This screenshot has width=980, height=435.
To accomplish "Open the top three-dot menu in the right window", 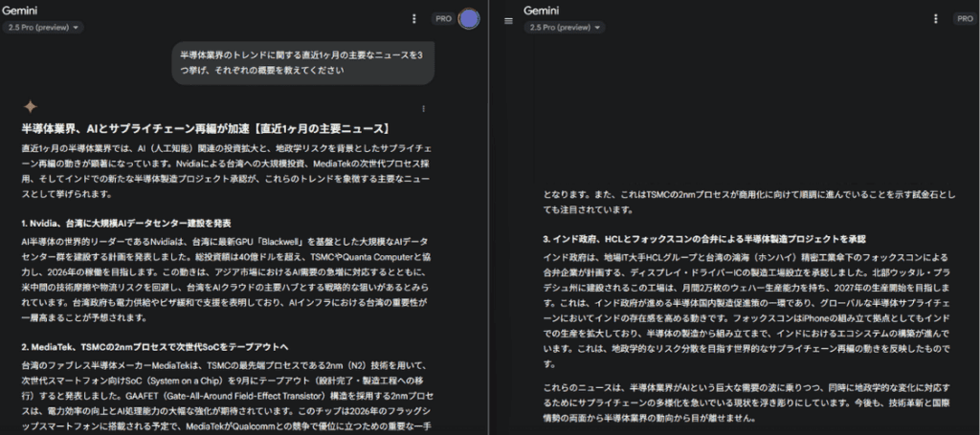I will (x=935, y=19).
